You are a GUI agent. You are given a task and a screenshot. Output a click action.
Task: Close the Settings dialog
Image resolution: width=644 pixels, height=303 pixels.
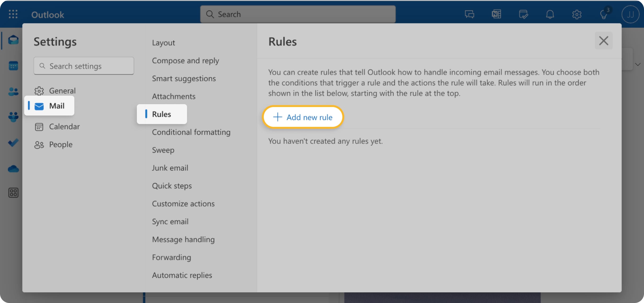[x=604, y=40]
